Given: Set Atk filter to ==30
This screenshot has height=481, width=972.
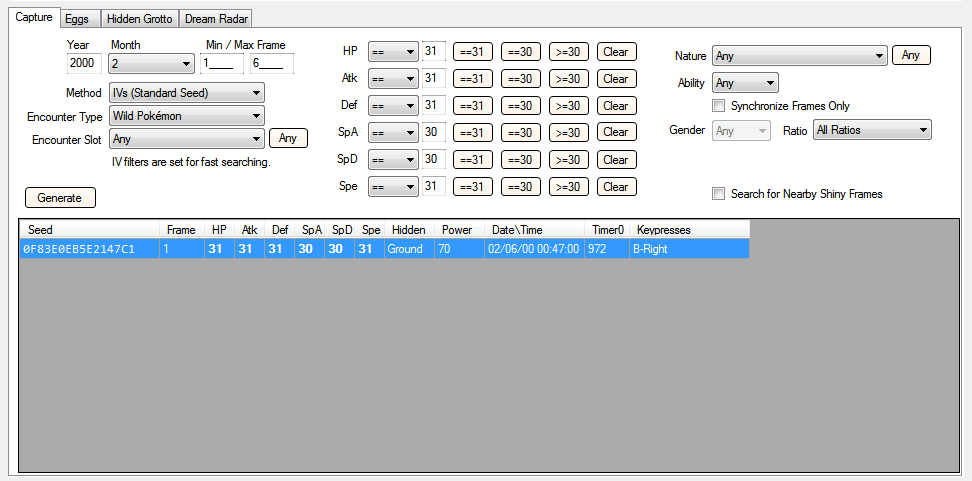Looking at the screenshot, I should (520, 79).
